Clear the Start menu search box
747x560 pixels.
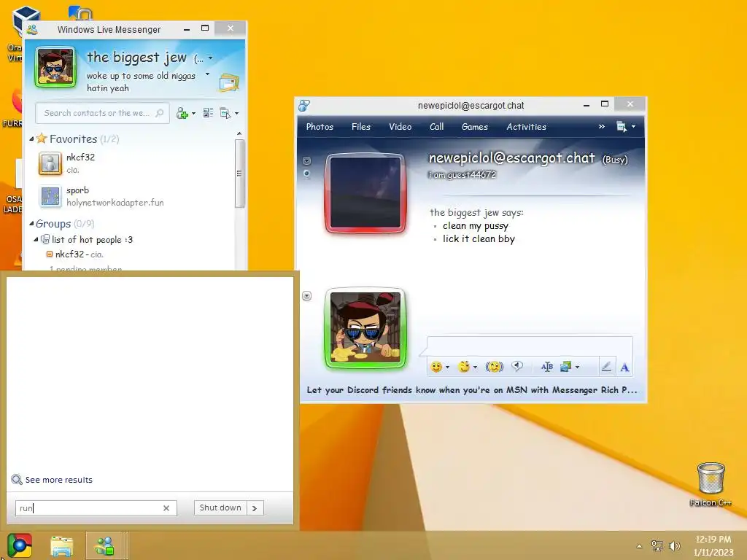tap(166, 508)
